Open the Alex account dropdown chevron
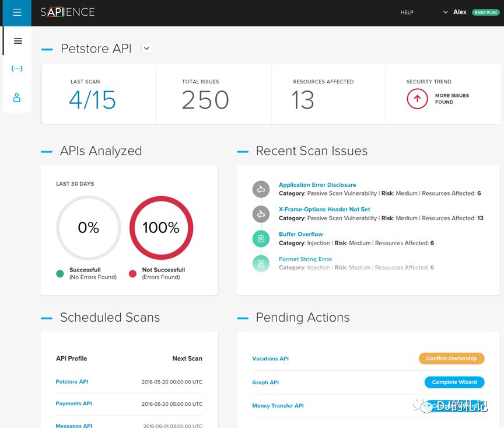Viewport: 504px width, 428px height. pos(445,12)
